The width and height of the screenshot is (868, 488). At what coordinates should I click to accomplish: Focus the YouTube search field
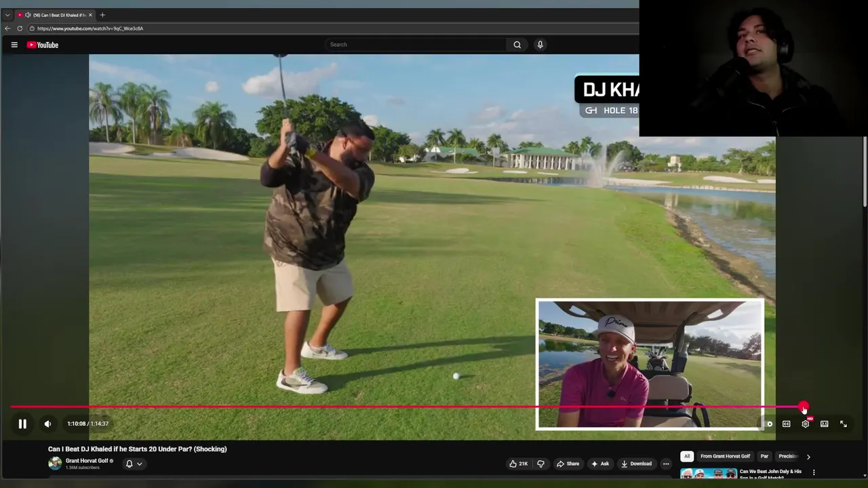pos(416,45)
